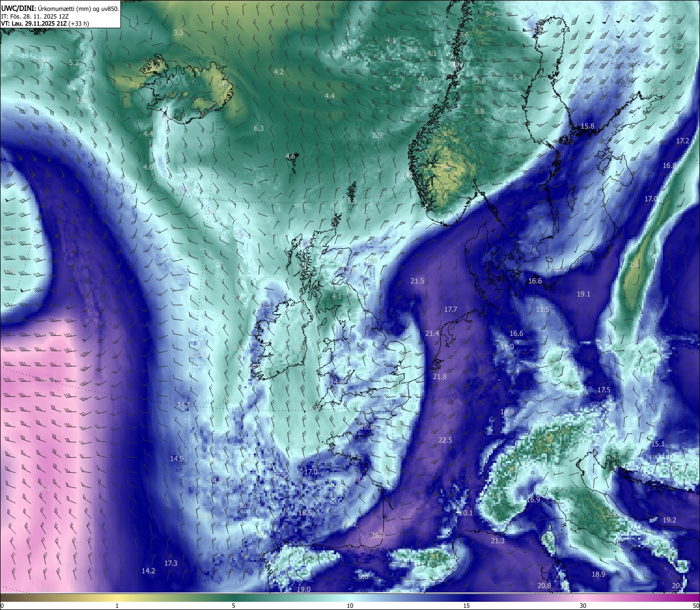Click the map value 21.3

(x=498, y=541)
